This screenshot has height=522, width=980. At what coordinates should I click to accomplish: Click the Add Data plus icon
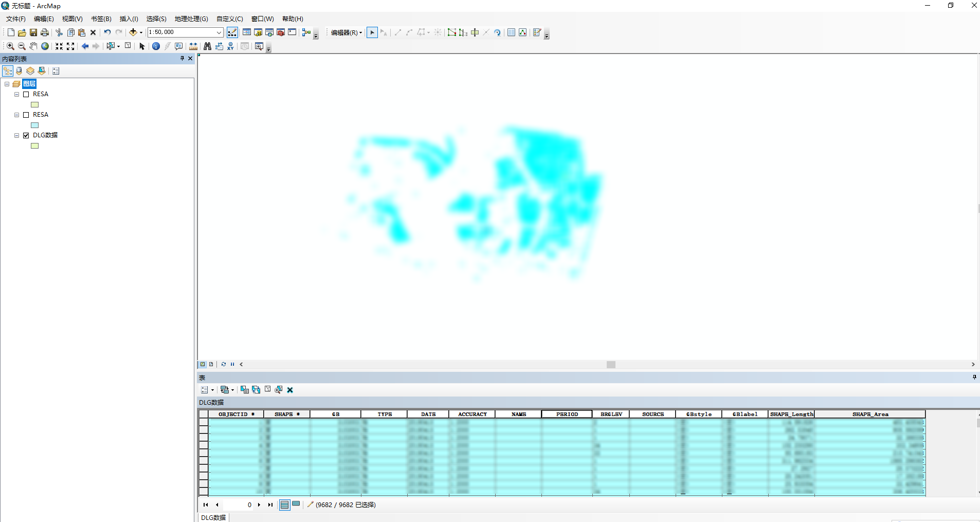point(133,32)
